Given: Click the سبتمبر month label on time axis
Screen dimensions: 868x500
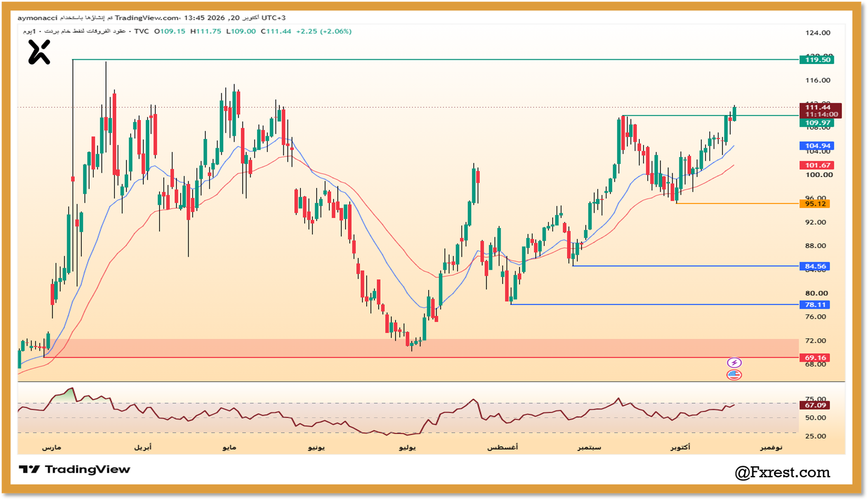Looking at the screenshot, I should (x=589, y=447).
